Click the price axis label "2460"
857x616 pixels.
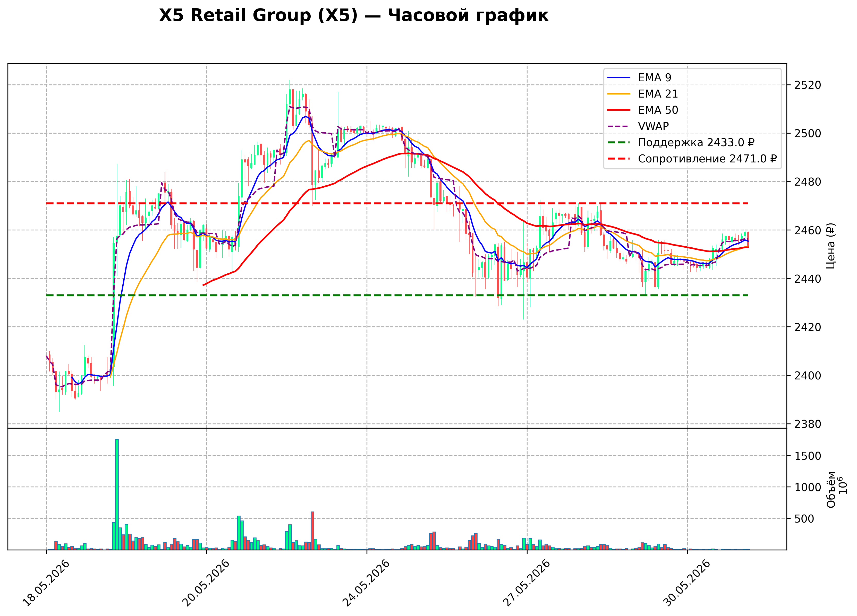pos(808,230)
